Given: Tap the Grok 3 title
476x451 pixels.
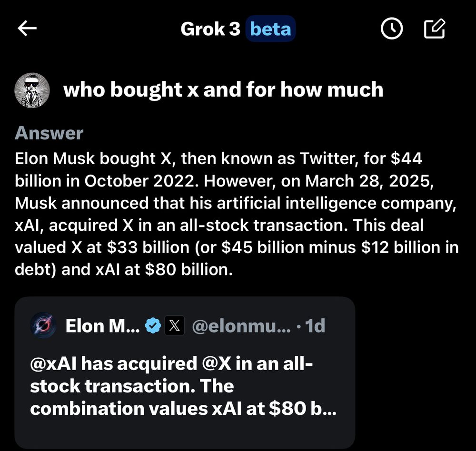Looking at the screenshot, I should point(210,29).
